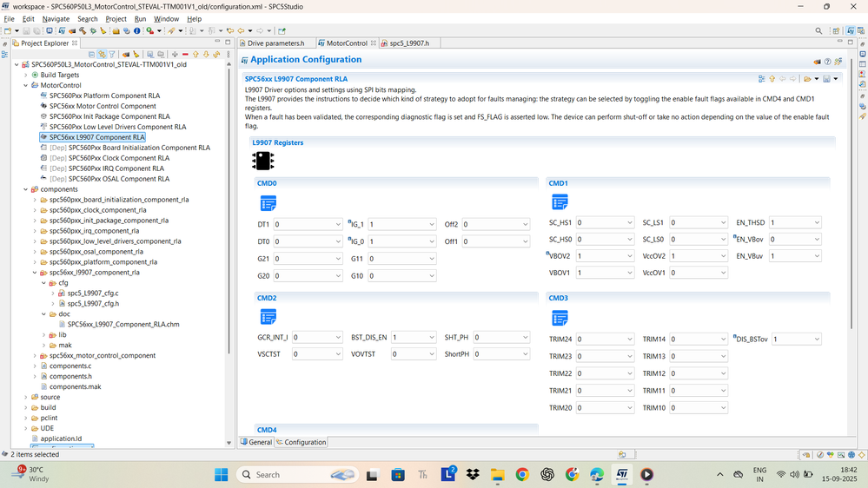Switch to spc5_L9907.h editor tab
This screenshot has width=868, height=488.
click(x=408, y=43)
